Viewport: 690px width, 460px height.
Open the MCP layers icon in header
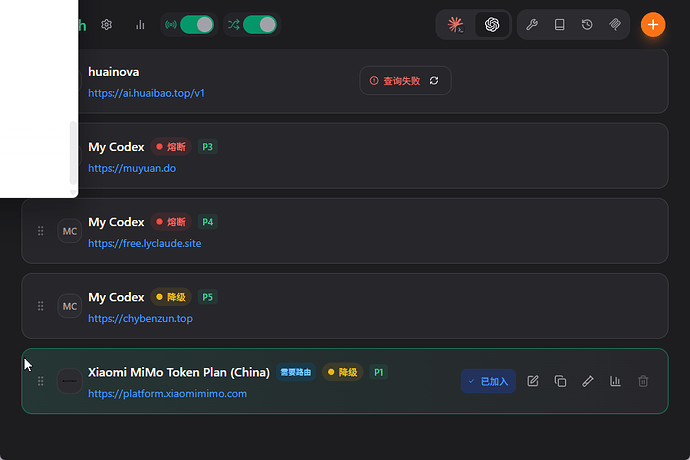tap(615, 25)
